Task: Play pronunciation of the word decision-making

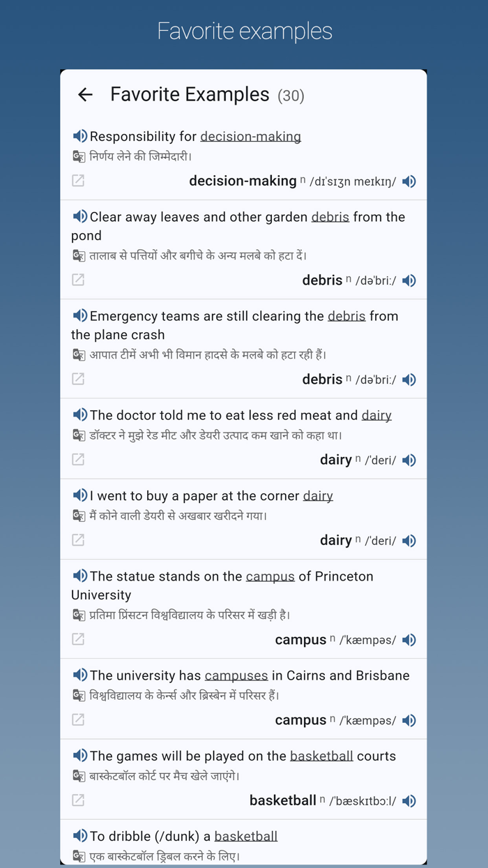Action: (x=409, y=181)
